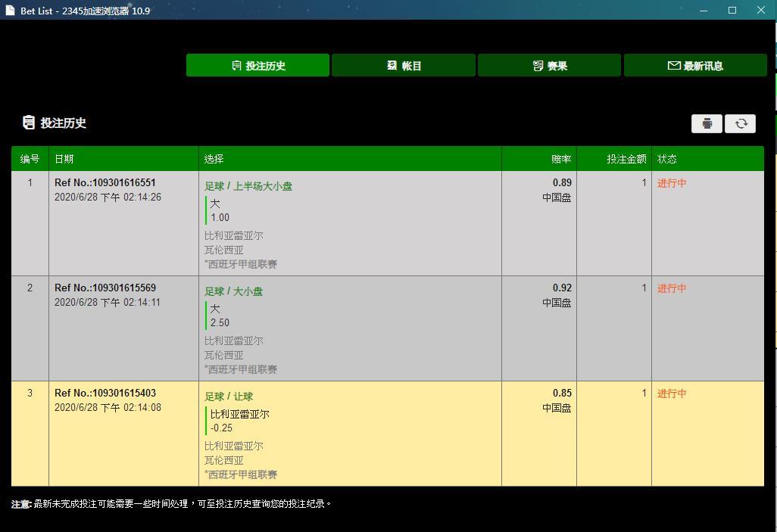
Task: Open the 最新讯息 tab
Action: [695, 65]
